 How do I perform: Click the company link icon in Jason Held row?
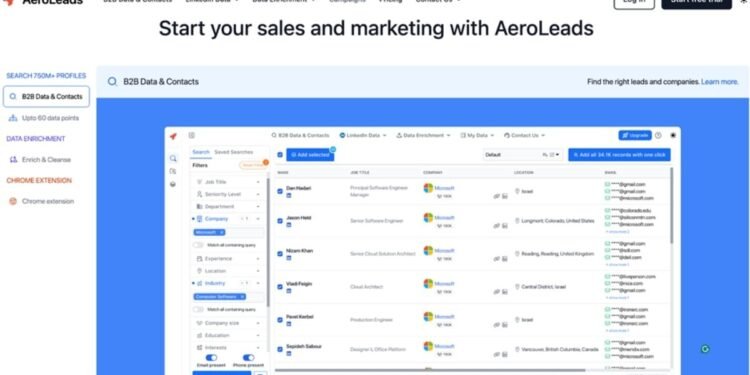point(496,226)
